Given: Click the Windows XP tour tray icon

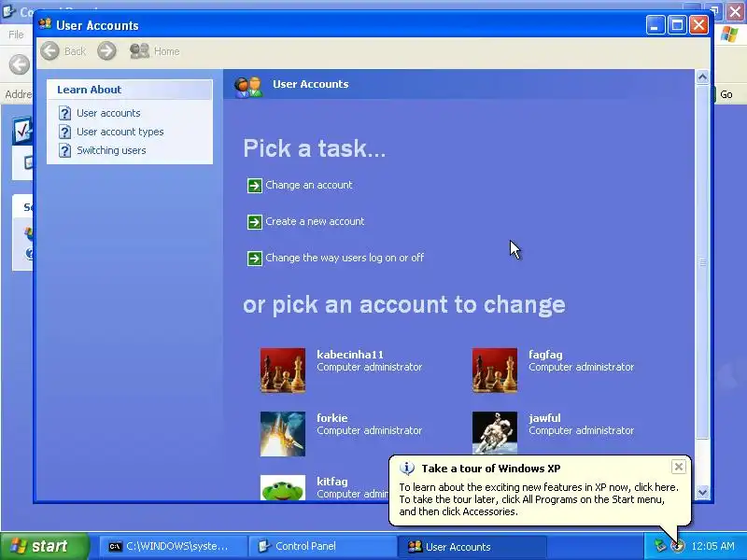Looking at the screenshot, I should [x=677, y=546].
